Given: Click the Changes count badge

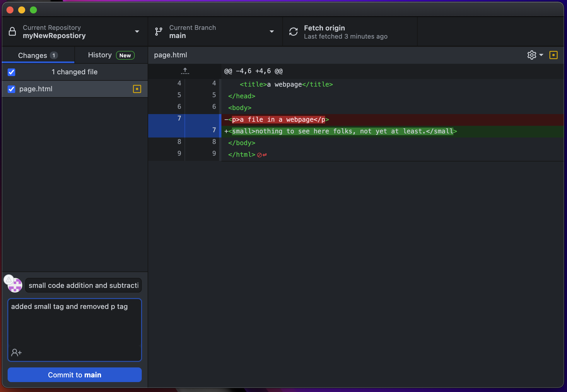Looking at the screenshot, I should pos(54,55).
